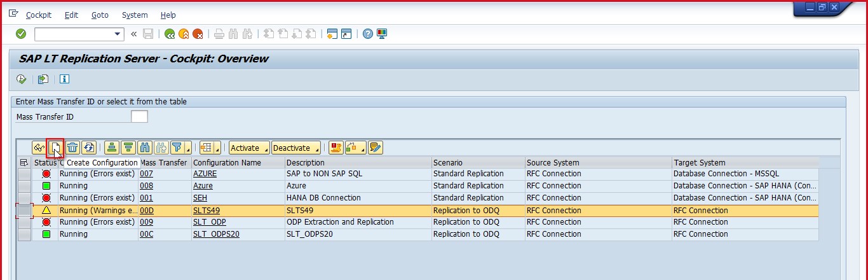Select the row for SLT_ODPS20
Screen dimensions: 868x280
(x=24, y=234)
